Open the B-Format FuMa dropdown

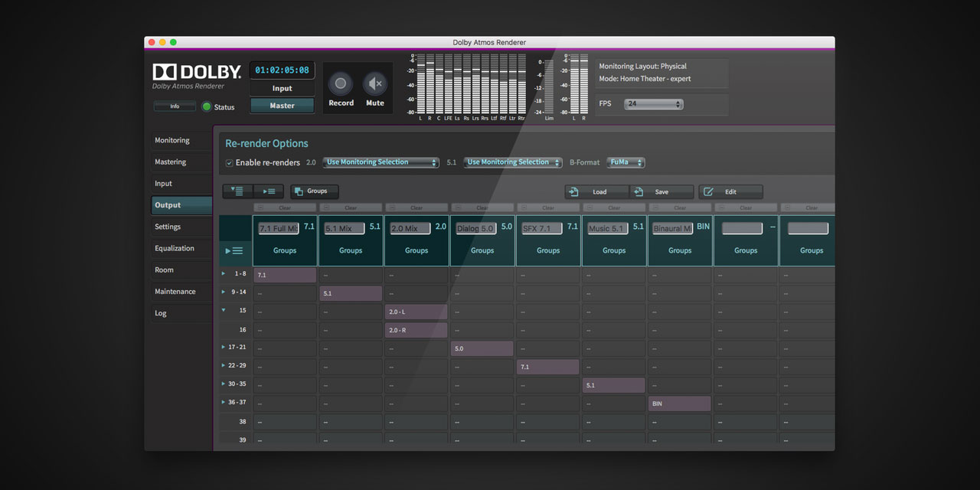click(x=626, y=162)
